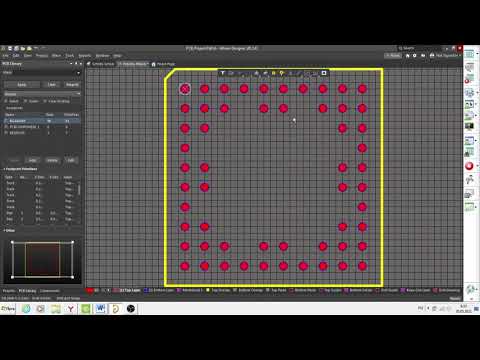Image resolution: width=480 pixels, height=360 pixels.
Task: Open the home icon near the Share button
Action: pyautogui.click(x=407, y=56)
